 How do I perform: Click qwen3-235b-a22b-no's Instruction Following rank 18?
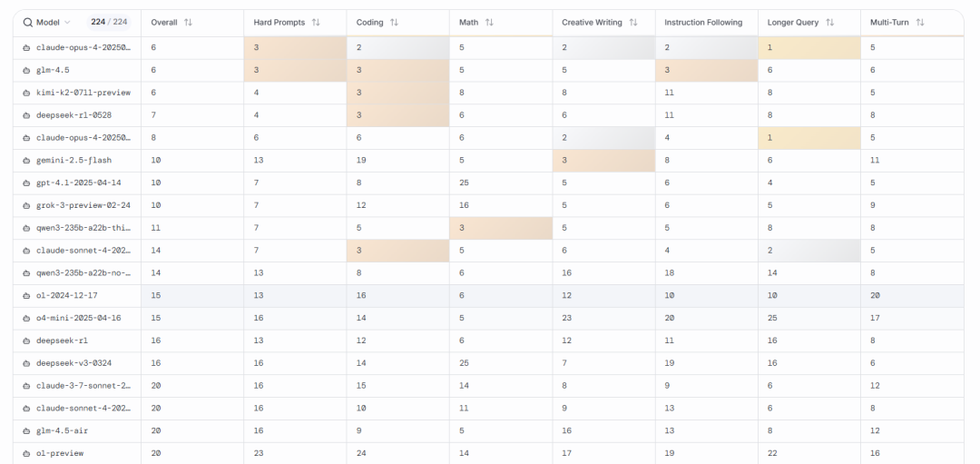pos(670,272)
